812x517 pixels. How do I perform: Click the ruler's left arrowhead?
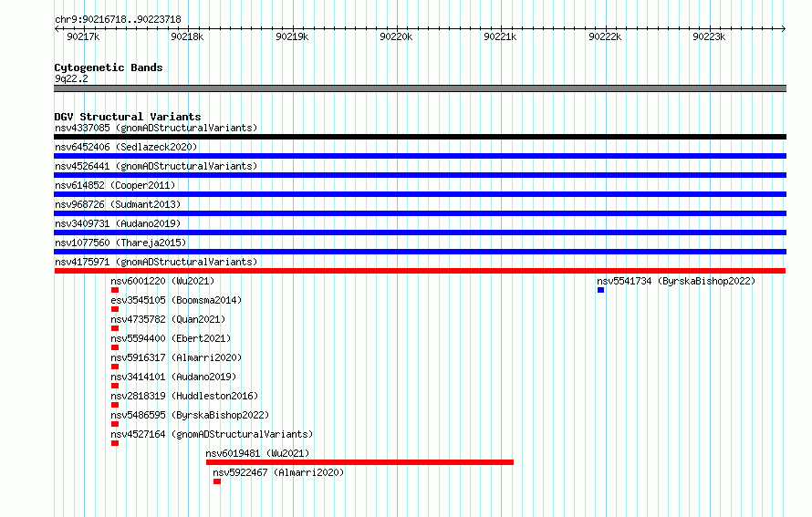pos(57,28)
